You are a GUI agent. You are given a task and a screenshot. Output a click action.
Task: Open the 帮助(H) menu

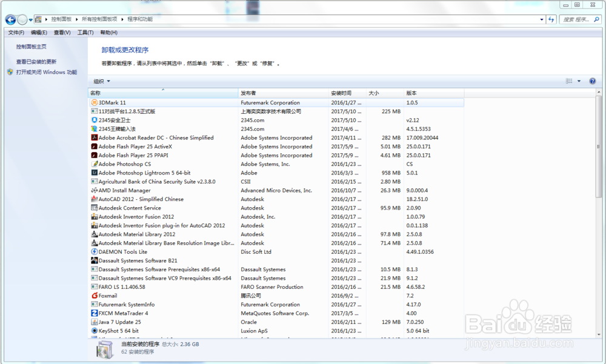109,33
